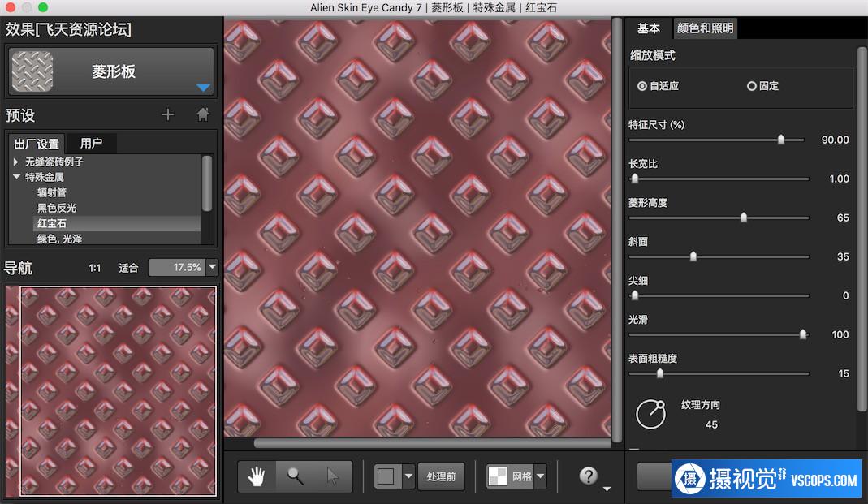Open the 菱形板 effect dropdown
This screenshot has width=868, height=504.
tap(203, 88)
